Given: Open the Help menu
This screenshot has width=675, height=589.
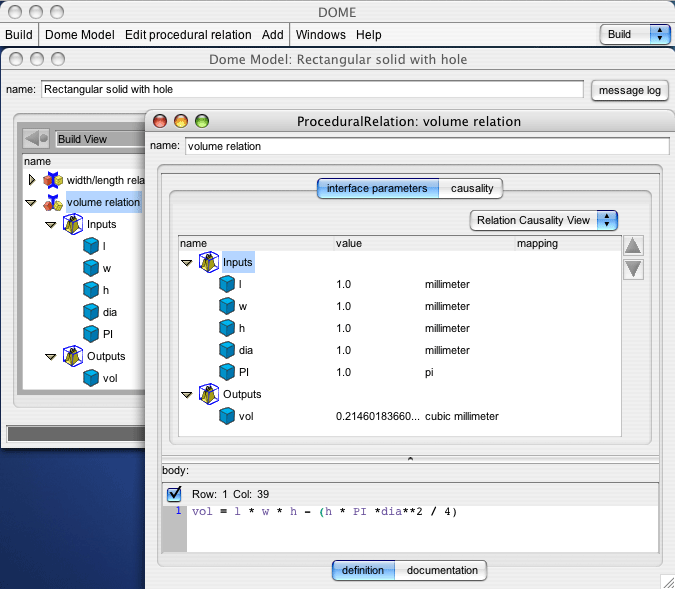Looking at the screenshot, I should point(368,34).
